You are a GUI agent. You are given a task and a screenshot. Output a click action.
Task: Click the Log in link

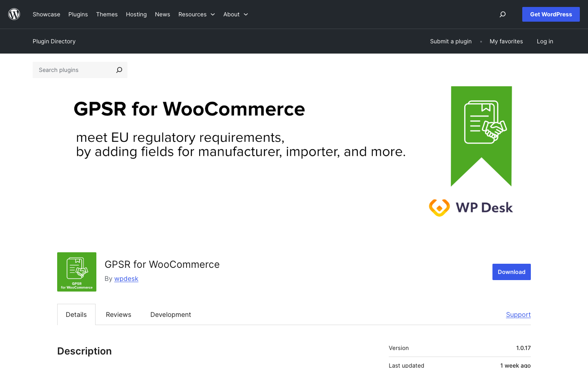click(545, 41)
